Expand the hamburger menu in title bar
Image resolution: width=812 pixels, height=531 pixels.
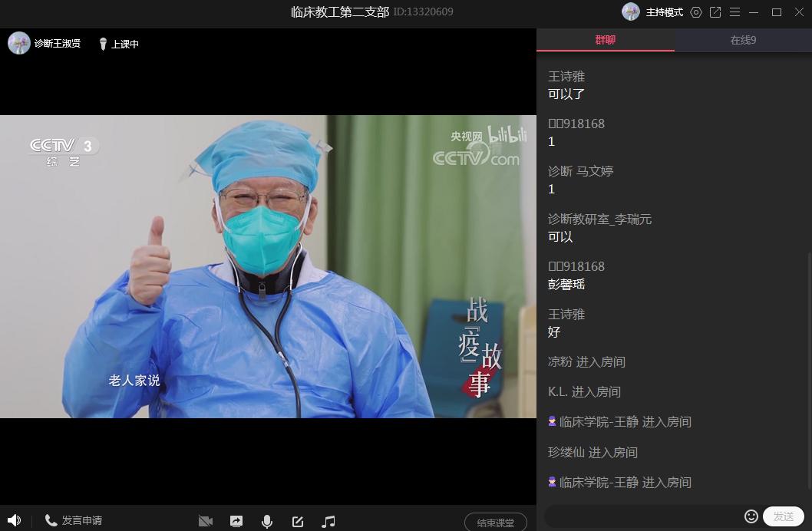[x=734, y=12]
